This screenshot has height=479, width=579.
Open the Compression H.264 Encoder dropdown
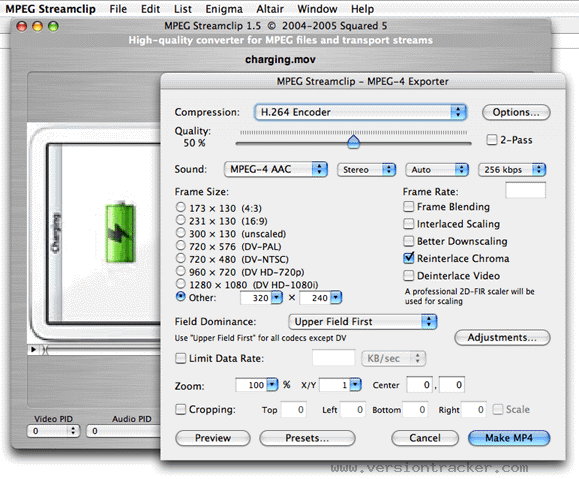coord(360,112)
